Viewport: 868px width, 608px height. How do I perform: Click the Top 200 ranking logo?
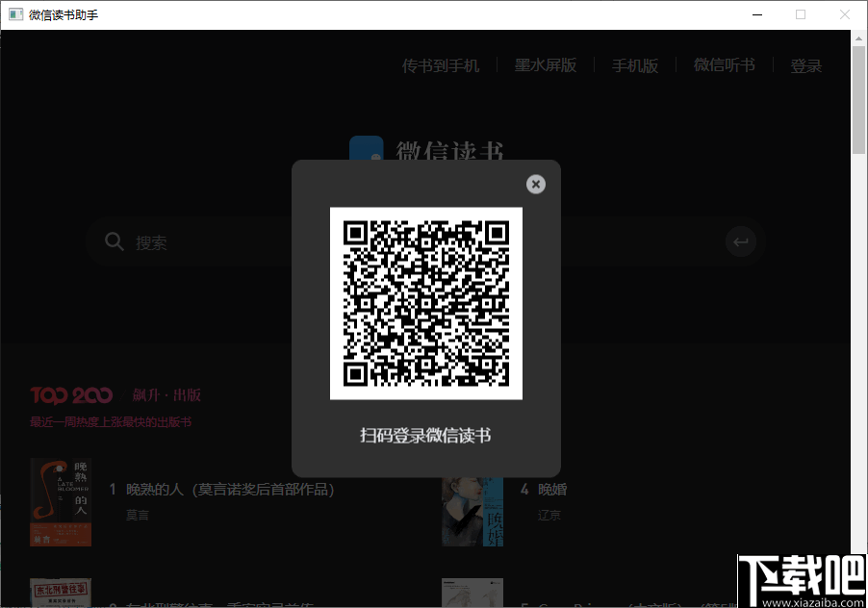tap(71, 394)
